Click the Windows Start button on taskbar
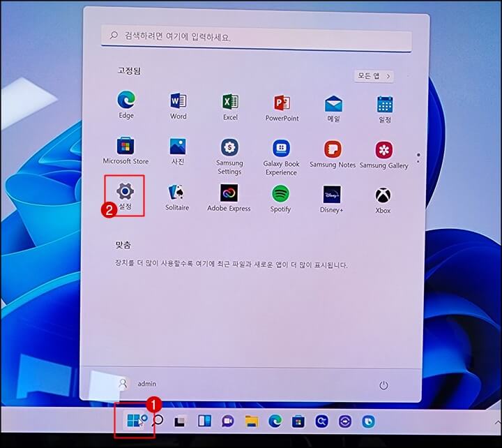 133,420
